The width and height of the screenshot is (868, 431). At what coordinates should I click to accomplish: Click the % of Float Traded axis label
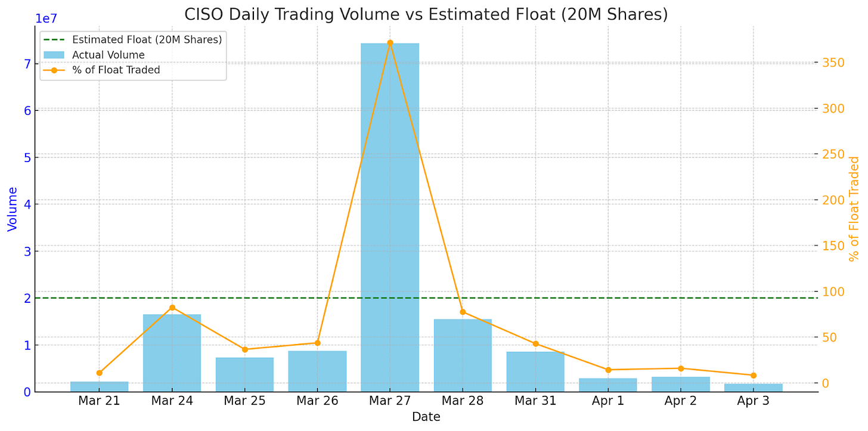pos(854,209)
